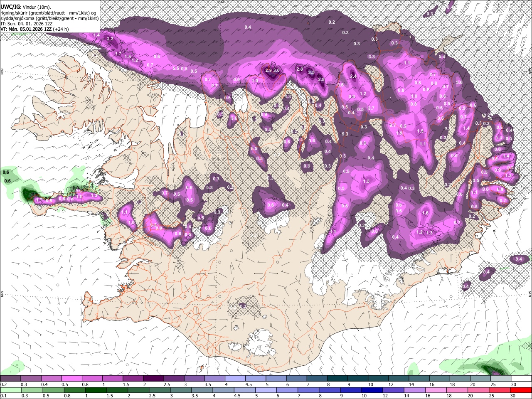532x399 pixels.
Task: Click the "rigning/skúrir" rain legend description line
Action: 49,12
